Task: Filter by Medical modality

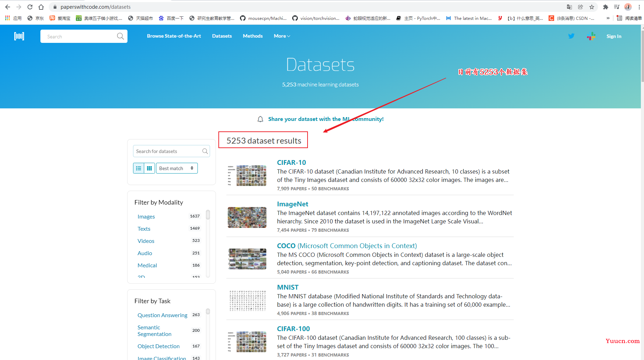Action: click(x=147, y=265)
